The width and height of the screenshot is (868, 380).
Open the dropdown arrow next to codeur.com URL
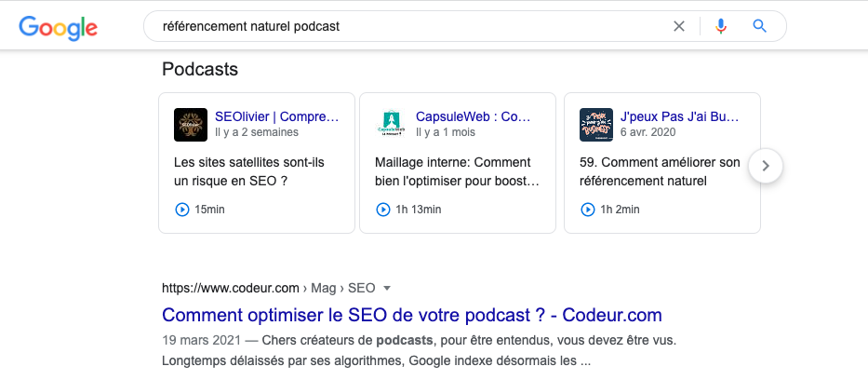(x=387, y=288)
